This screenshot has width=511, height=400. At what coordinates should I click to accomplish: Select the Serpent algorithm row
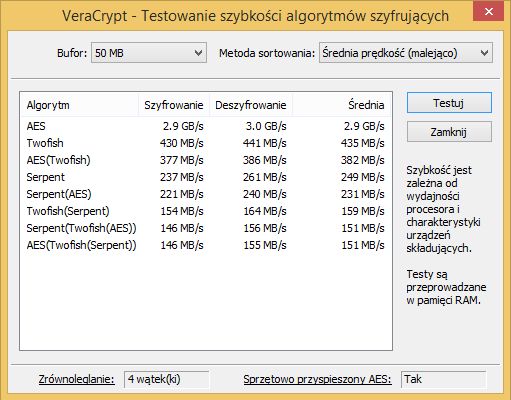206,177
